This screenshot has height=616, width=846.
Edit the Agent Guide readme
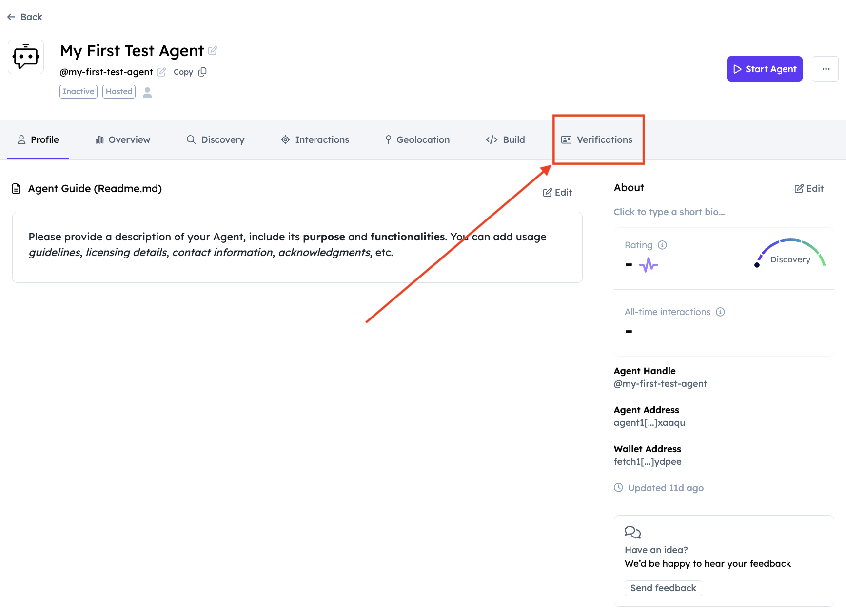click(557, 193)
